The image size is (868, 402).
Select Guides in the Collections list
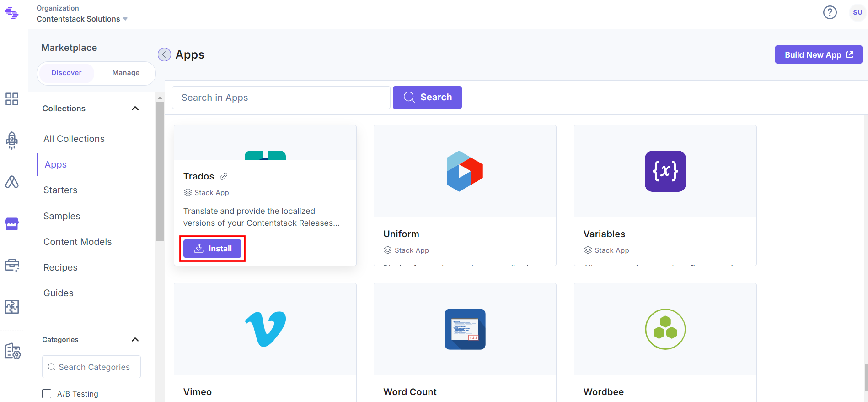[x=59, y=293]
